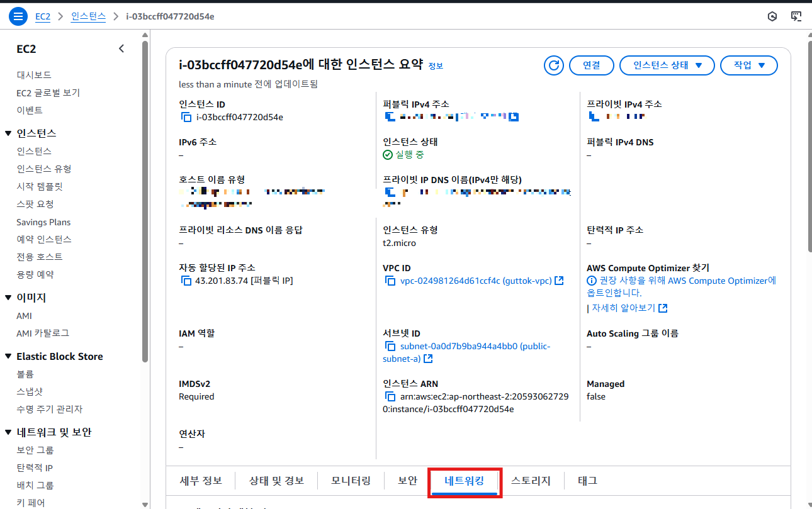Open 용량 예약 in sidebar
The height and width of the screenshot is (509, 812).
click(35, 274)
